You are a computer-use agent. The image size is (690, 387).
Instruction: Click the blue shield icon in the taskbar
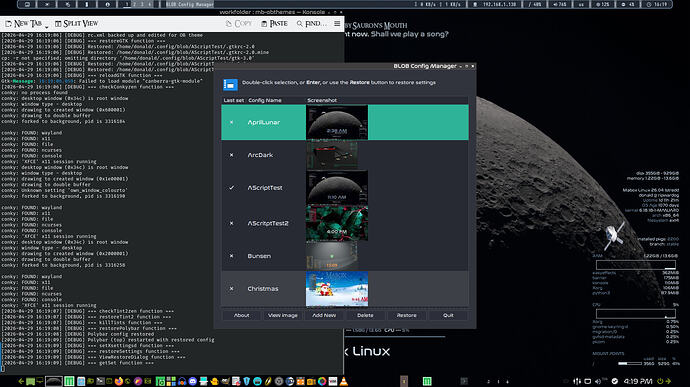[x=246, y=381]
